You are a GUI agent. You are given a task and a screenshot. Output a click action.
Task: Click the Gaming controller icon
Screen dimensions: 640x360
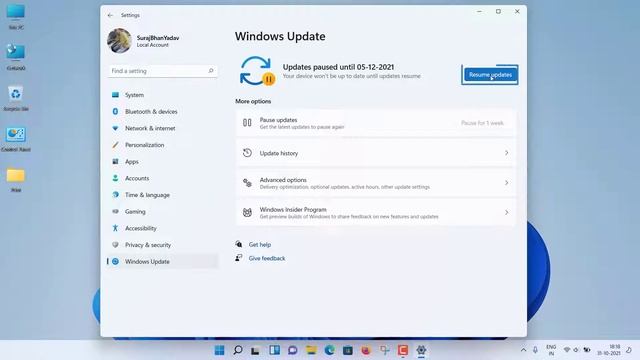(116, 211)
